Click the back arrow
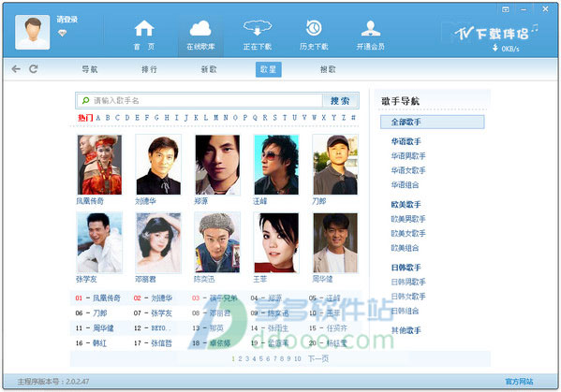 coord(16,69)
